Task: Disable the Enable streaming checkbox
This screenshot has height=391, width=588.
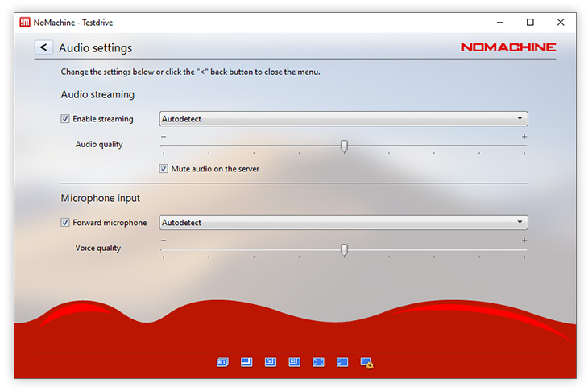Action: point(65,119)
